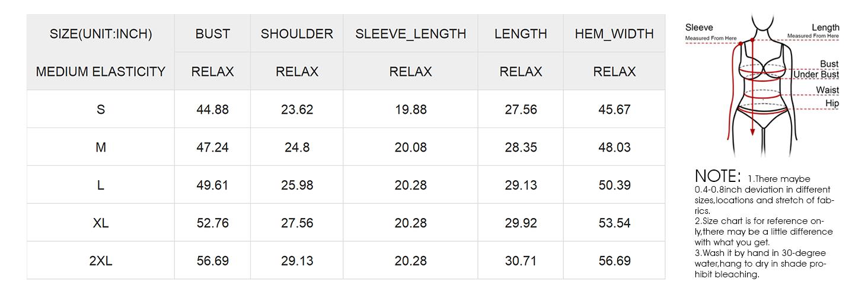The width and height of the screenshot is (868, 304).
Task: Select the SLEEVE_LENGTH column header
Action: (x=410, y=34)
